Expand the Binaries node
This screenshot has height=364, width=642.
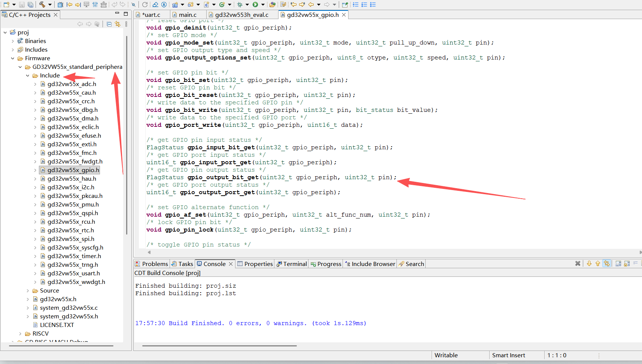[13, 41]
